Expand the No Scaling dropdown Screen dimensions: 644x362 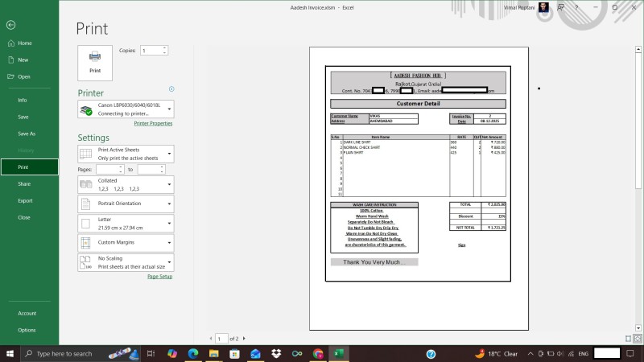pyautogui.click(x=126, y=262)
